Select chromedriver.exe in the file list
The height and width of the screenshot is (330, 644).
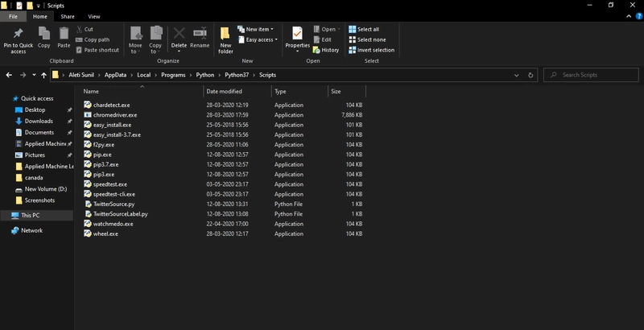[114, 115]
